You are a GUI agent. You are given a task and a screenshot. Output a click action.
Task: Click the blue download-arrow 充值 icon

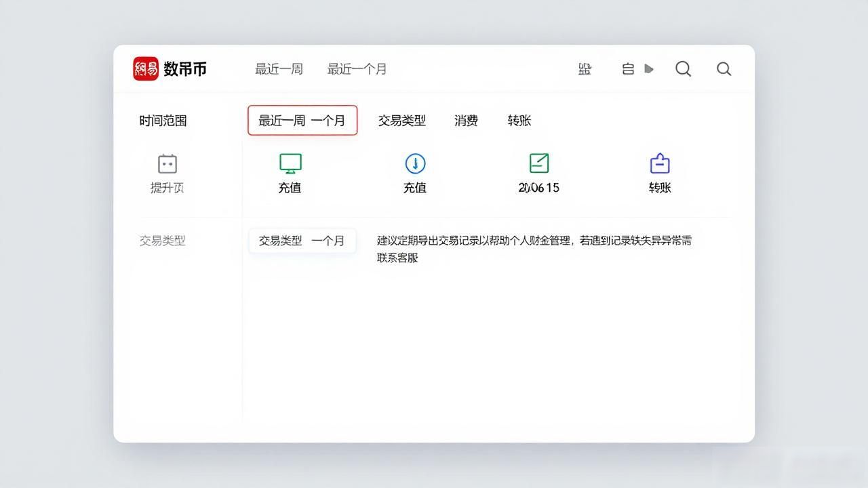[x=415, y=163]
